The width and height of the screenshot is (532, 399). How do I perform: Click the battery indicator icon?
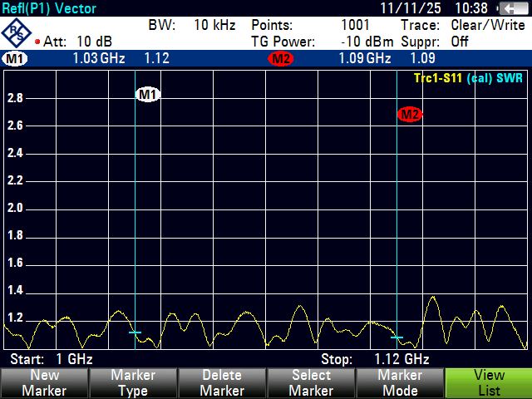(x=514, y=8)
